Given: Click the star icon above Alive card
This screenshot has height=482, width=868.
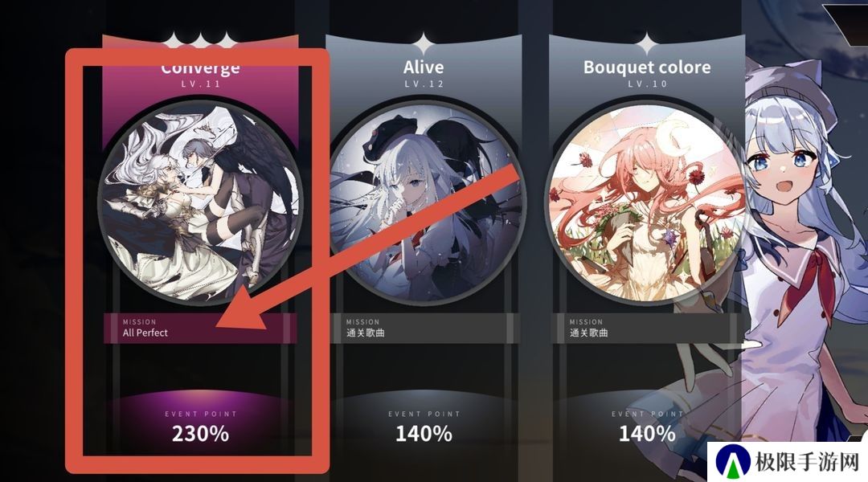Looking at the screenshot, I should pos(424,44).
